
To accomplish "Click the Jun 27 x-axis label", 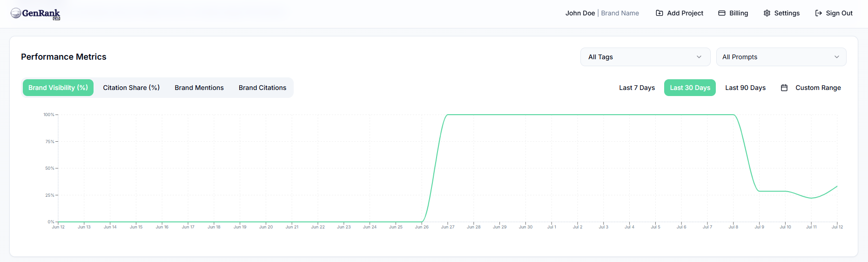I will [448, 227].
